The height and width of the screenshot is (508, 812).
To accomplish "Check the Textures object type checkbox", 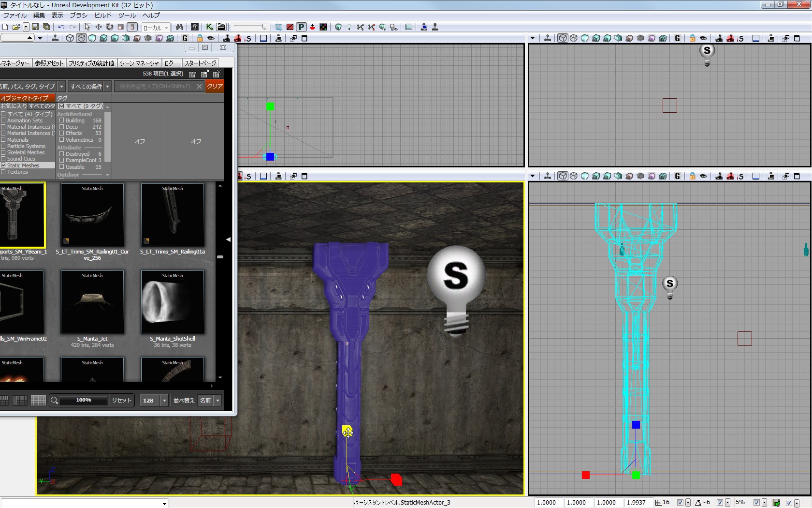I will point(3,172).
